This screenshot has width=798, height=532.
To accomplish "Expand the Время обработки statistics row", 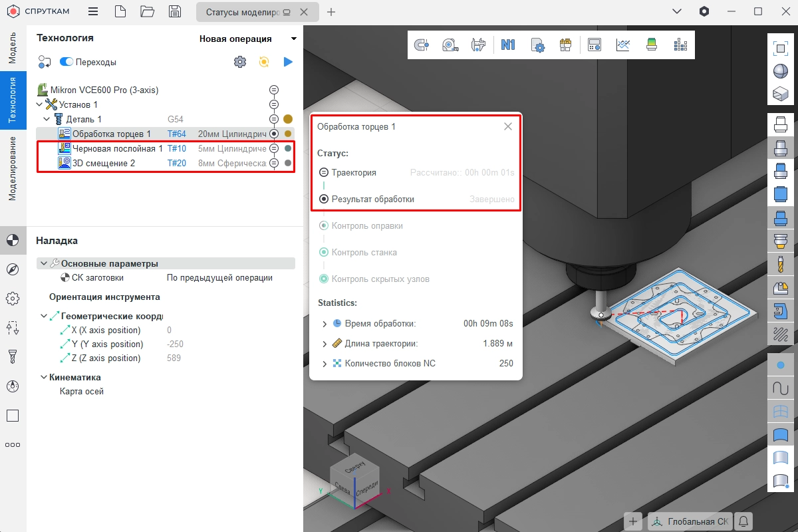I will tap(325, 324).
